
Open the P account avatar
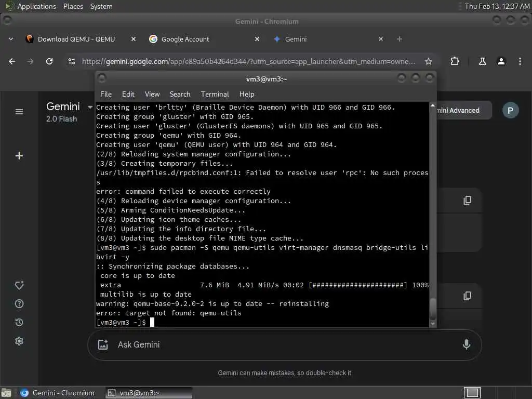(x=510, y=110)
